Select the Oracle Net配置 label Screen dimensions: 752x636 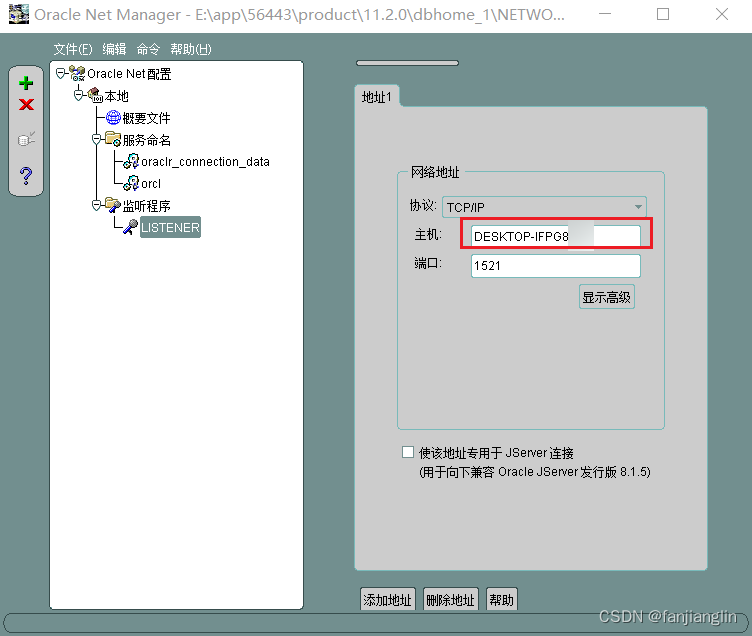pyautogui.click(x=129, y=73)
